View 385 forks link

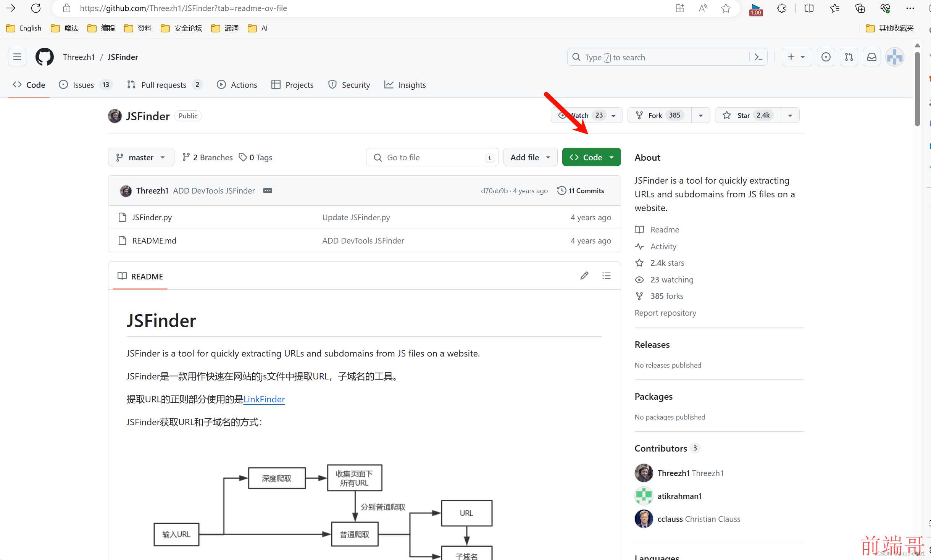click(666, 296)
